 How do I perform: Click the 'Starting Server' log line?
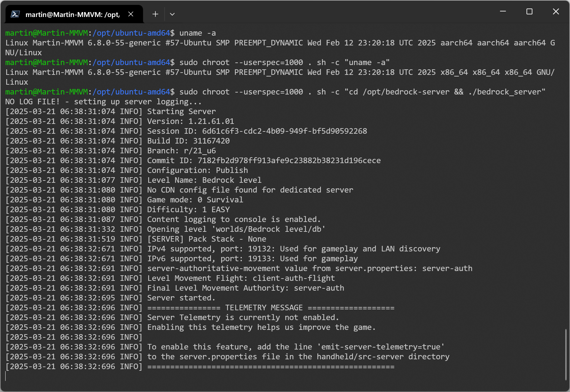click(x=182, y=111)
